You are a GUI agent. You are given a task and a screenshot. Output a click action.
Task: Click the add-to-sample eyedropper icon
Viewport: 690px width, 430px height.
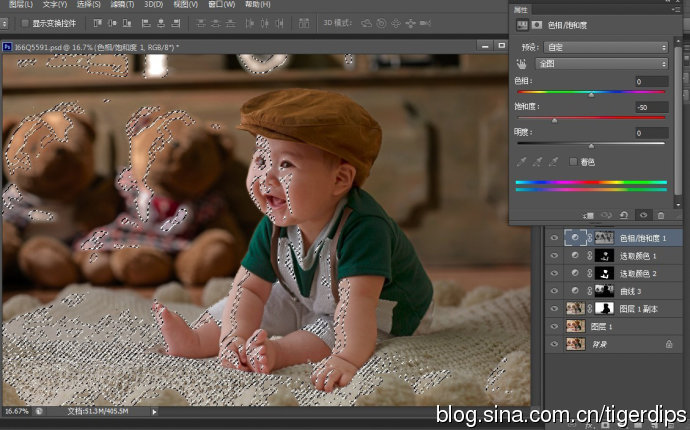(537, 162)
